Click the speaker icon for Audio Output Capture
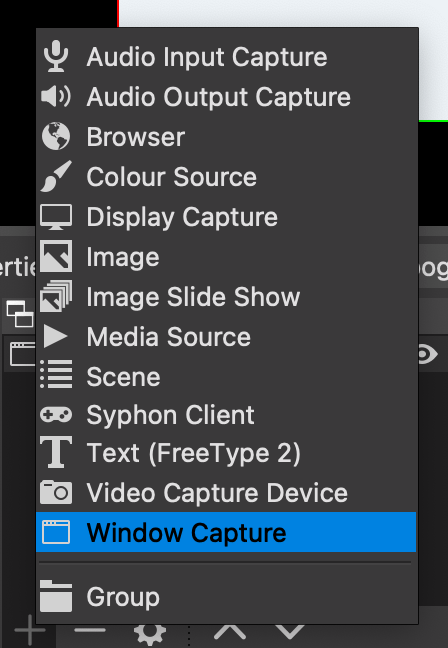The width and height of the screenshot is (448, 648). coord(56,97)
